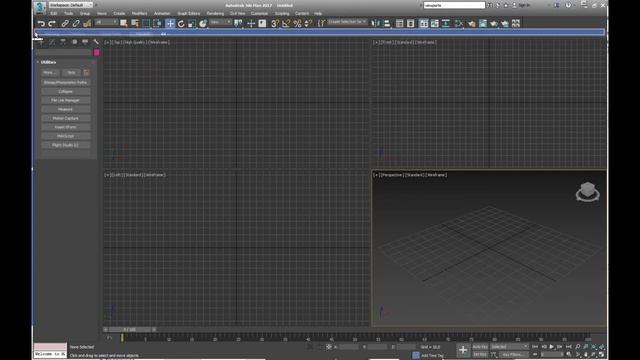
Task: Select the Unlink Selection icon
Action: [76, 23]
